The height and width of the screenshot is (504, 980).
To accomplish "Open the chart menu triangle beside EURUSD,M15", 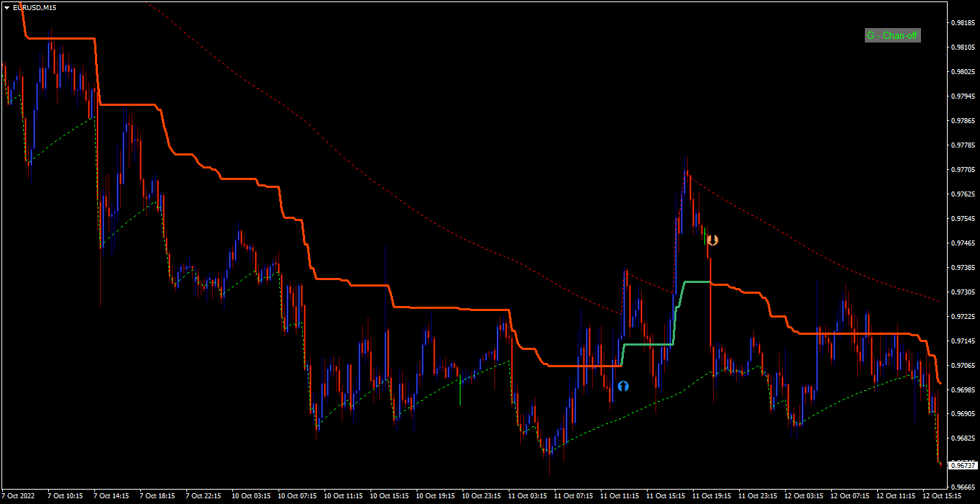I will 6,7.
